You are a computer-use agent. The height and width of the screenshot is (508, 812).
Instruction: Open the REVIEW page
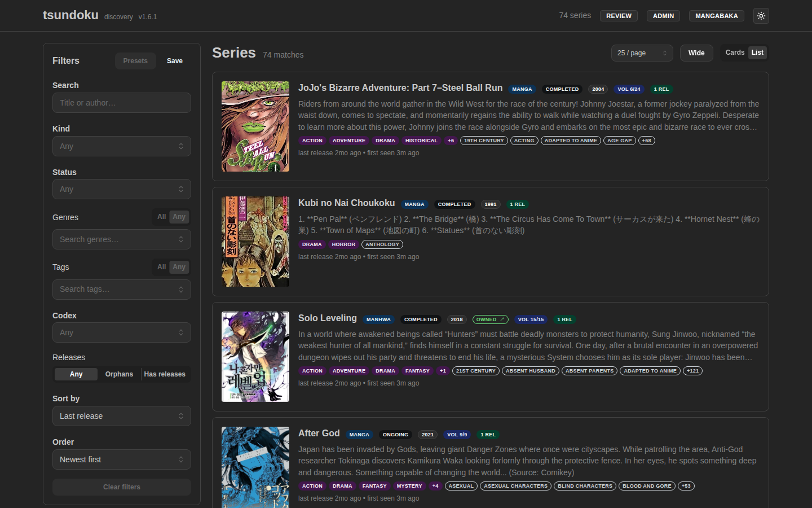pyautogui.click(x=619, y=16)
